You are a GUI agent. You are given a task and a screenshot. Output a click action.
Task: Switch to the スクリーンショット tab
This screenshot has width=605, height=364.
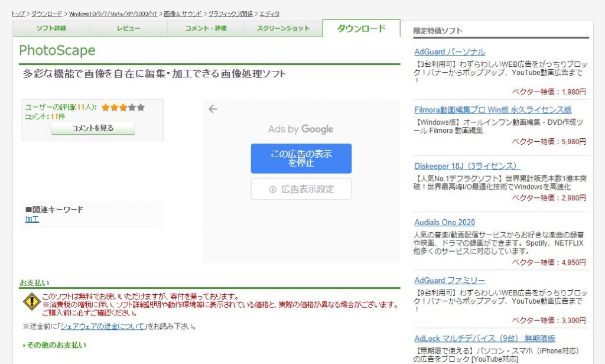(283, 28)
